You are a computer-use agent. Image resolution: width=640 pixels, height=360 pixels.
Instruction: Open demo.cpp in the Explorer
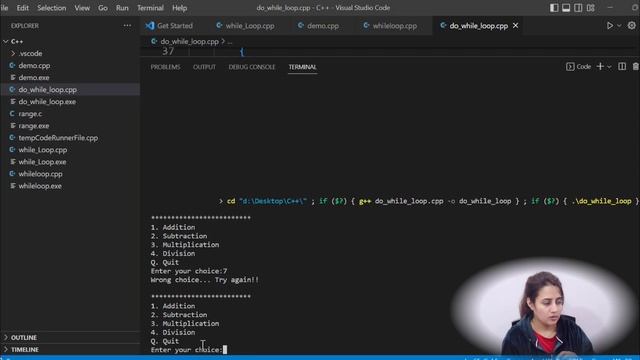tap(34, 65)
